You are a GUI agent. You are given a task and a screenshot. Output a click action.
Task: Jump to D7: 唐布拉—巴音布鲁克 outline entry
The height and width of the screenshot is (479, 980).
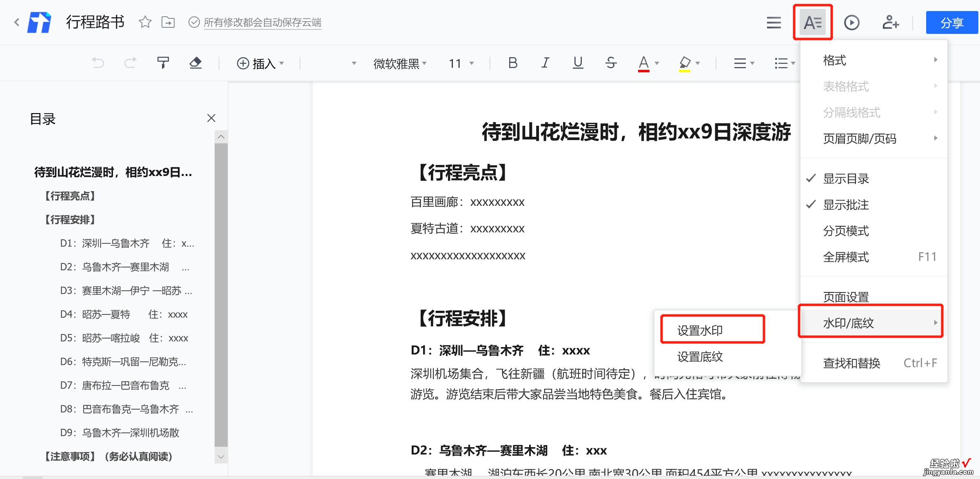(x=123, y=385)
